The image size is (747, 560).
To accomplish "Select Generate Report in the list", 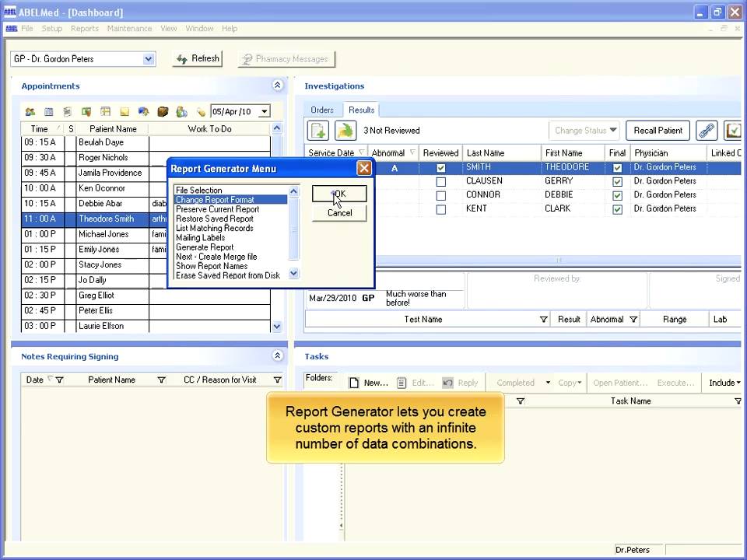I will [205, 247].
